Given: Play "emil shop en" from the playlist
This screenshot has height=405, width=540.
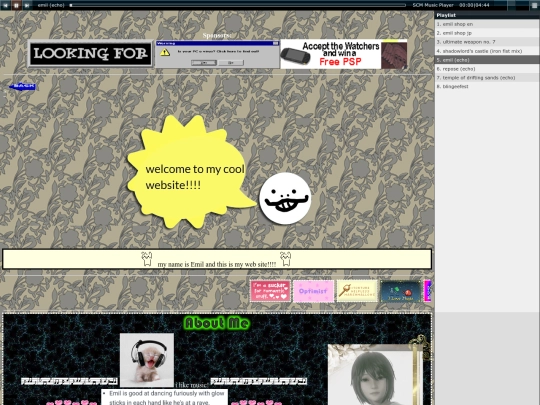Looking at the screenshot, I should 487,24.
